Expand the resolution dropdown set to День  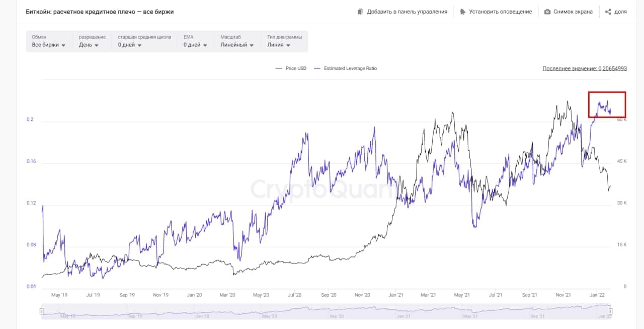89,45
